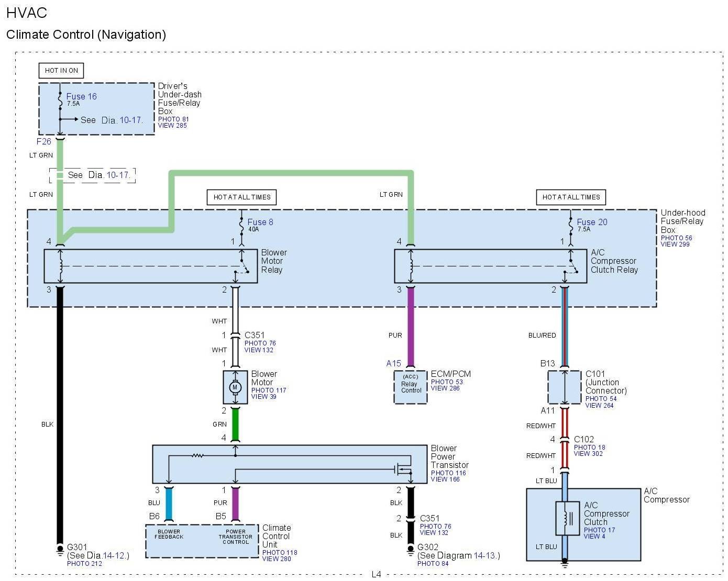Open PHOTO 18 for connector C102

(x=589, y=448)
